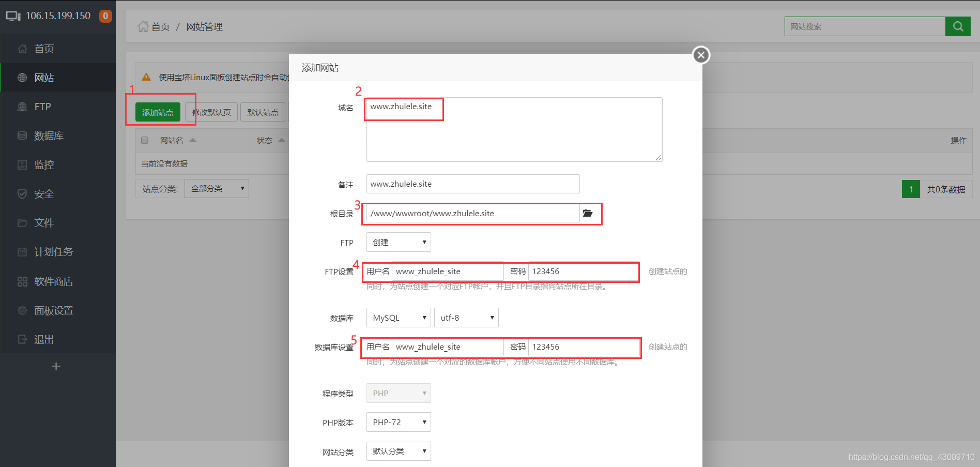The height and width of the screenshot is (467, 980).
Task: Go to 数据库 in sidebar
Action: [58, 135]
